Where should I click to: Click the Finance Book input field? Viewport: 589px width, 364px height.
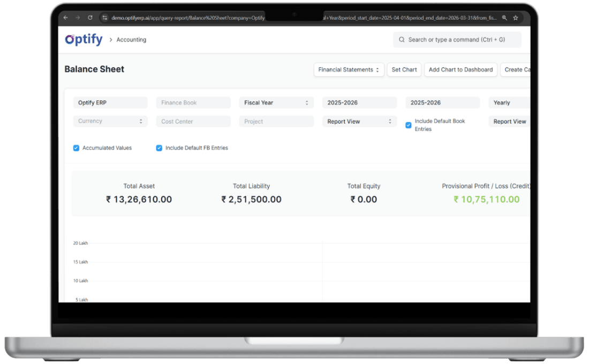click(x=193, y=103)
